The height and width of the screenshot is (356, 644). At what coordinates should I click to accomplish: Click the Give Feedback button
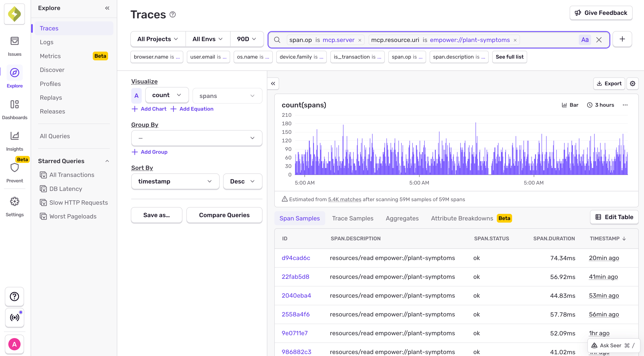(x=601, y=13)
